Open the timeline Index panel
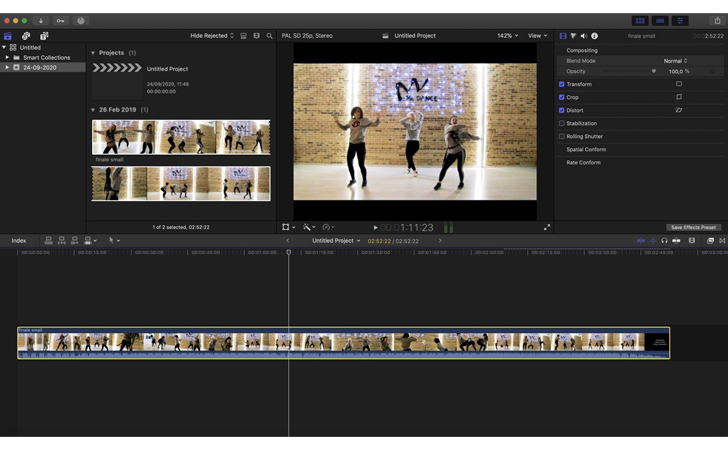This screenshot has width=728, height=450. 19,241
